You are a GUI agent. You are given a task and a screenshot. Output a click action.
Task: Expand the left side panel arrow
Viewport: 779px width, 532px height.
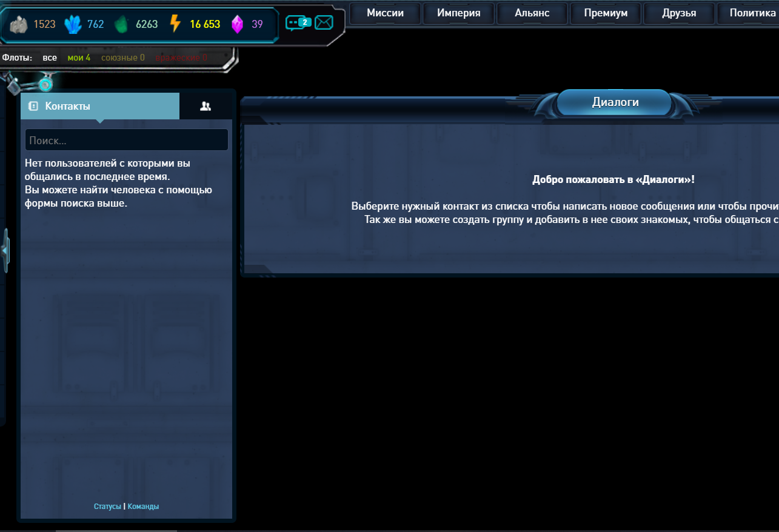pyautogui.click(x=5, y=250)
